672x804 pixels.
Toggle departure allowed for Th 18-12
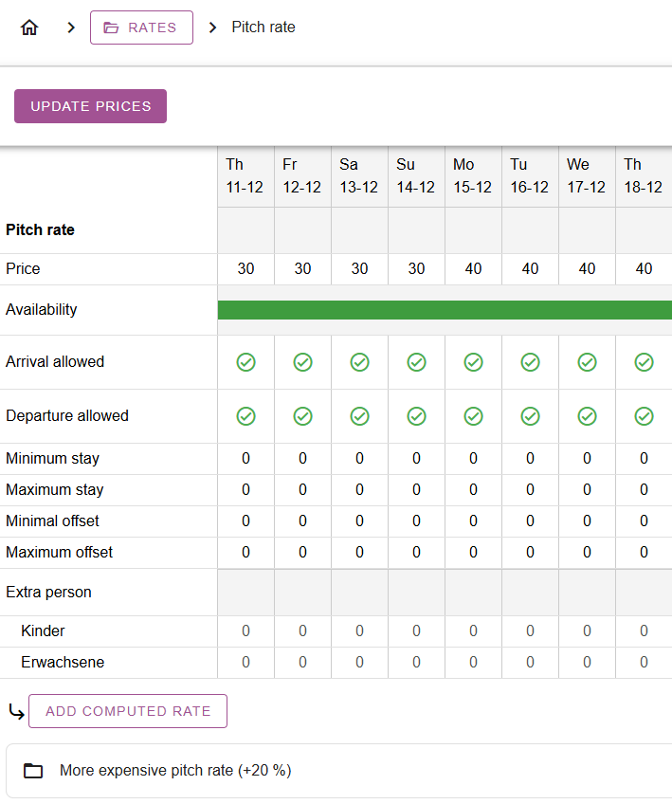[644, 416]
